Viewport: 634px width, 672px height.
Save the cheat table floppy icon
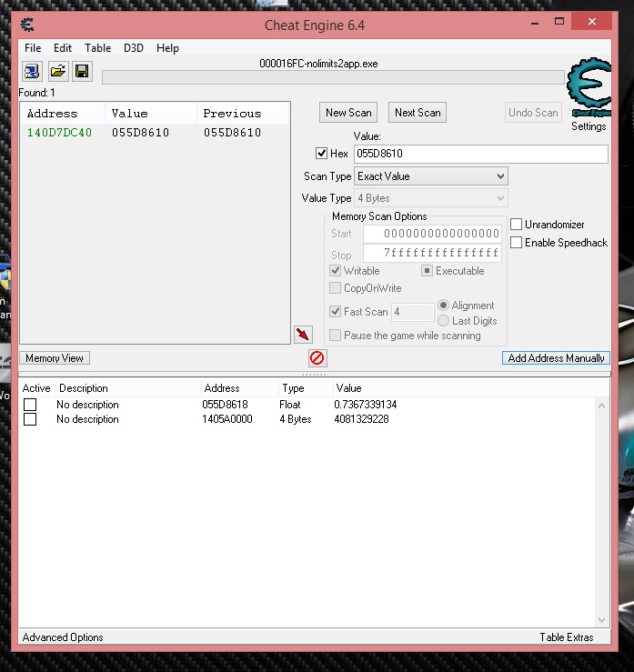82,71
